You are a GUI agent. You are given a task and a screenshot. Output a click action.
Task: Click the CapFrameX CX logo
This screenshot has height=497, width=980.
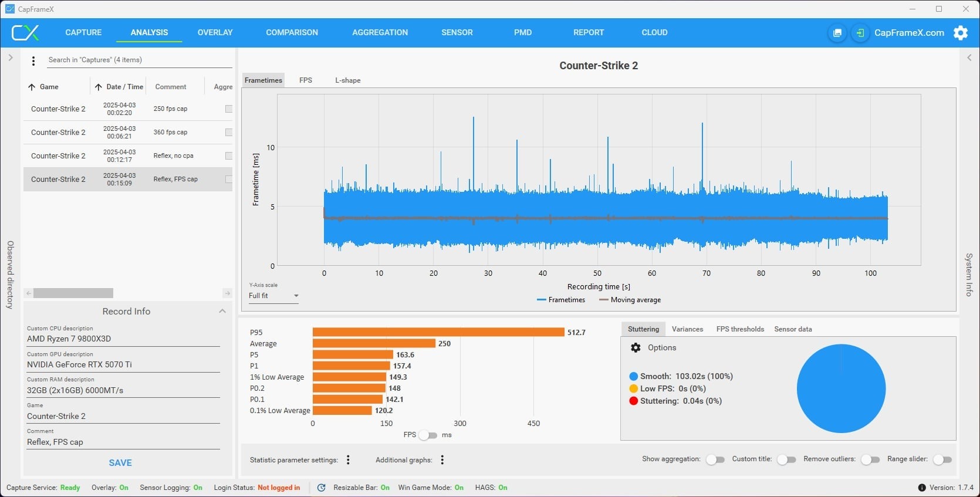tap(26, 33)
